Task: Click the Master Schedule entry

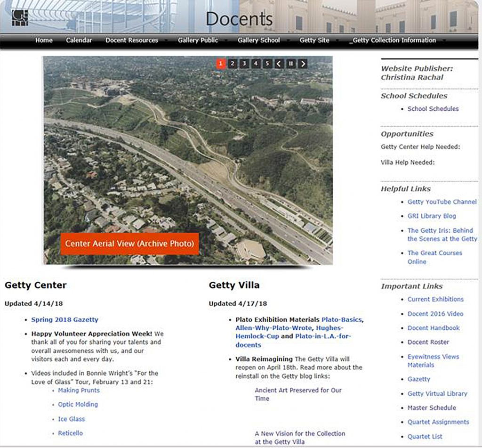Action: tap(432, 407)
